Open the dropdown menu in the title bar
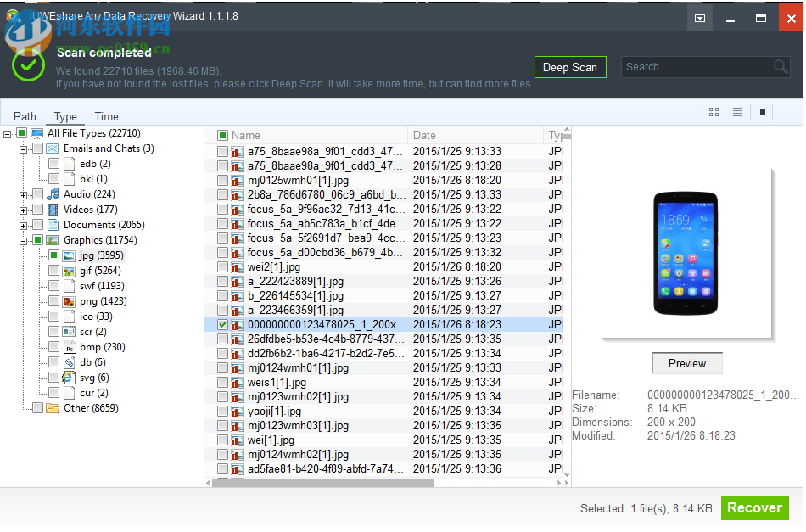Image resolution: width=806 pixels, height=532 pixels. pyautogui.click(x=698, y=17)
